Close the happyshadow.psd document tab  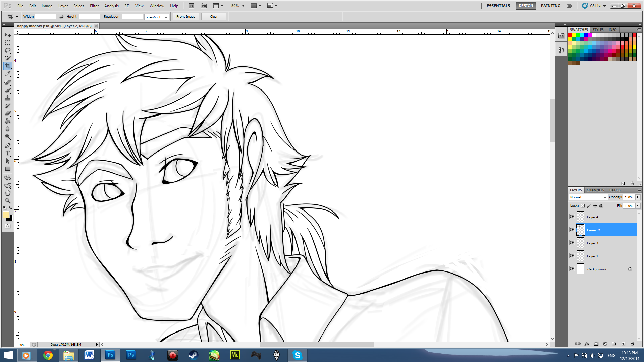(96, 26)
